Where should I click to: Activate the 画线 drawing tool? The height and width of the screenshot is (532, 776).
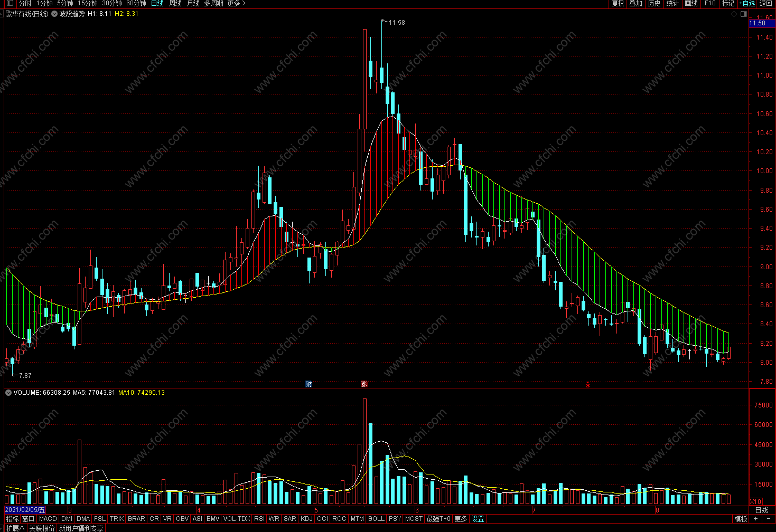(691, 3)
